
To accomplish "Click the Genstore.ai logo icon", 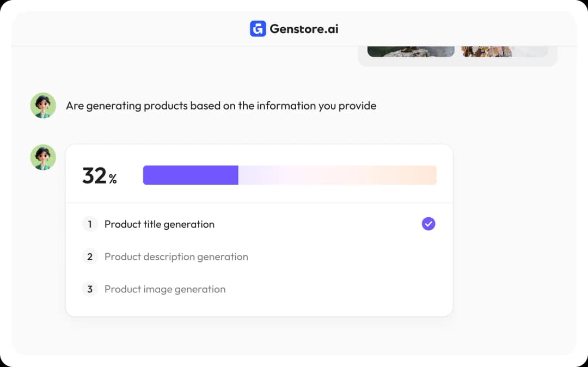I will tap(258, 29).
